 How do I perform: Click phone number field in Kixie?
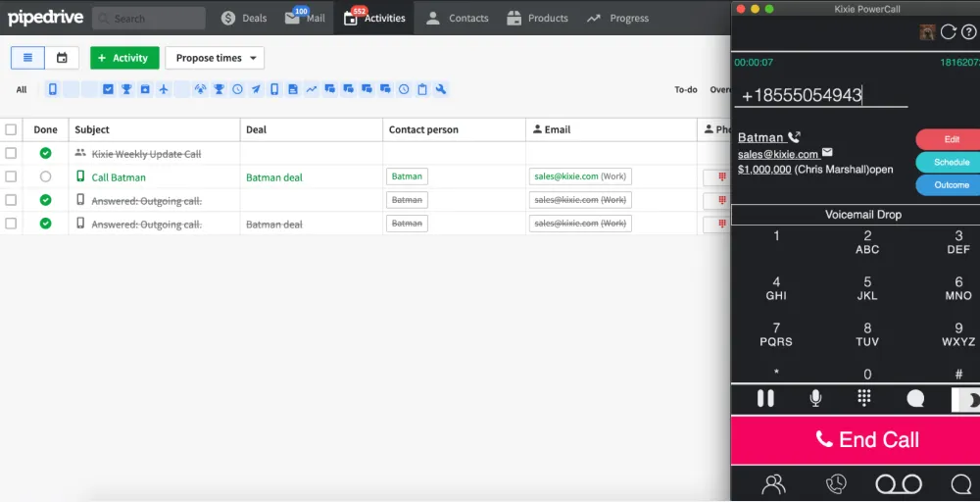coord(820,96)
